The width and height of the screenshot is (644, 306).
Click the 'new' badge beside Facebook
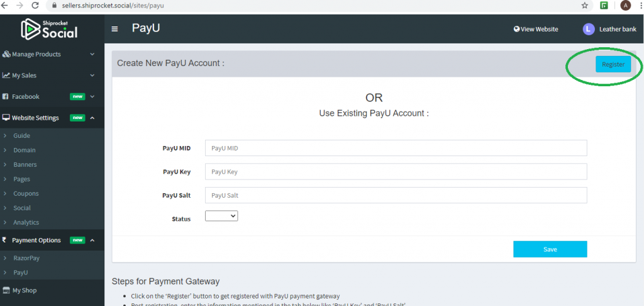(x=77, y=97)
